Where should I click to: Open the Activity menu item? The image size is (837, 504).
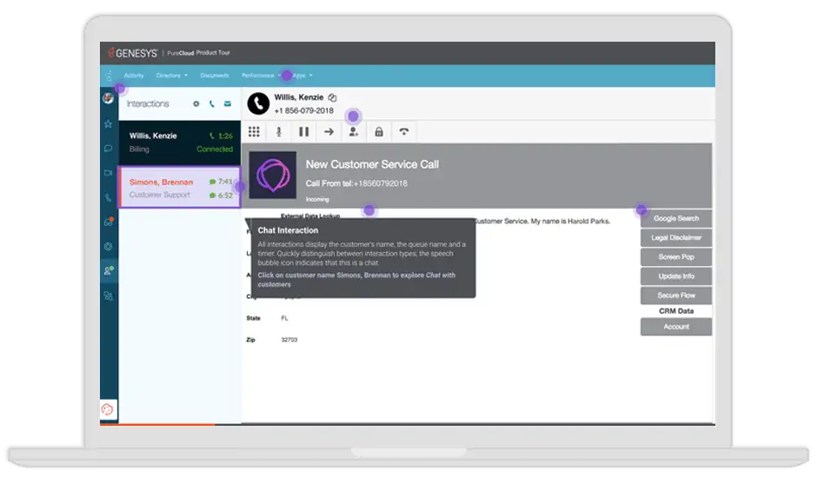[134, 76]
